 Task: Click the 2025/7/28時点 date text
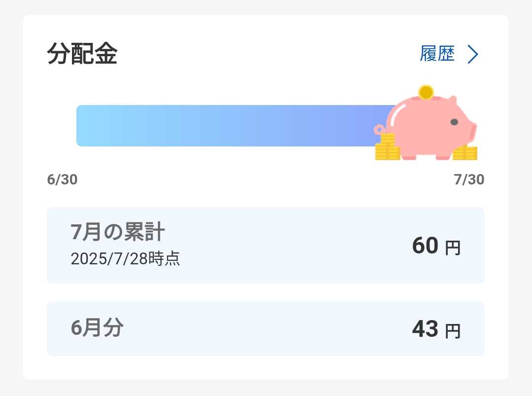(125, 259)
